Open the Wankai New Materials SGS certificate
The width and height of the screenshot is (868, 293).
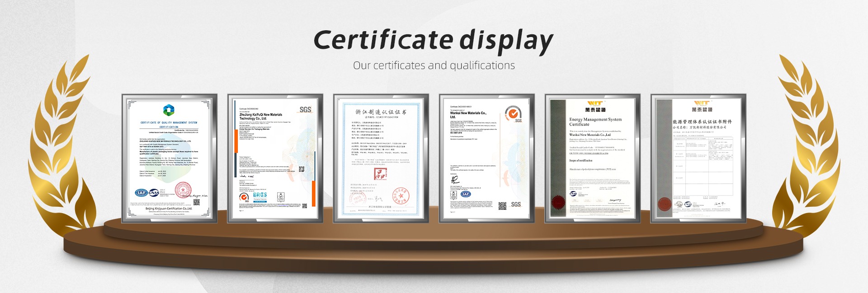coord(487,158)
